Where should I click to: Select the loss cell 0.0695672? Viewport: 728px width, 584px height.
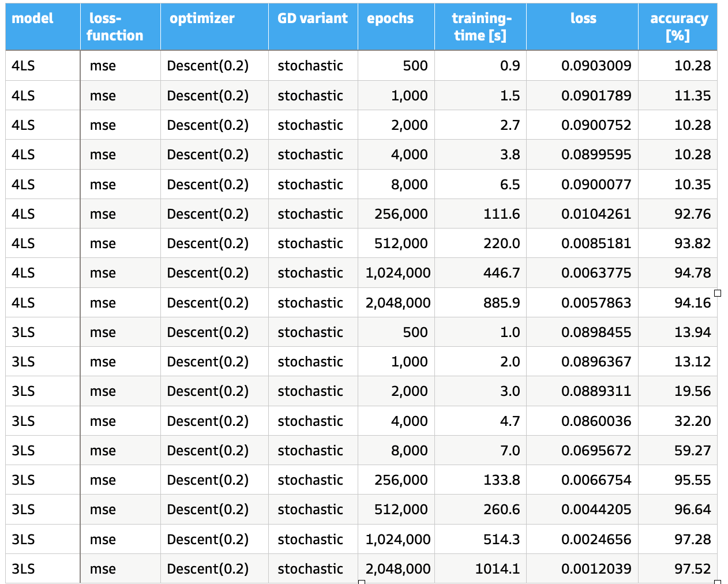pos(596,451)
